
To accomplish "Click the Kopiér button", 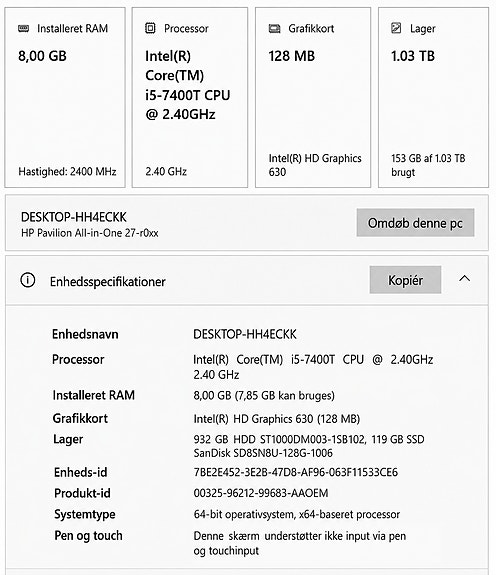I will coord(405,280).
